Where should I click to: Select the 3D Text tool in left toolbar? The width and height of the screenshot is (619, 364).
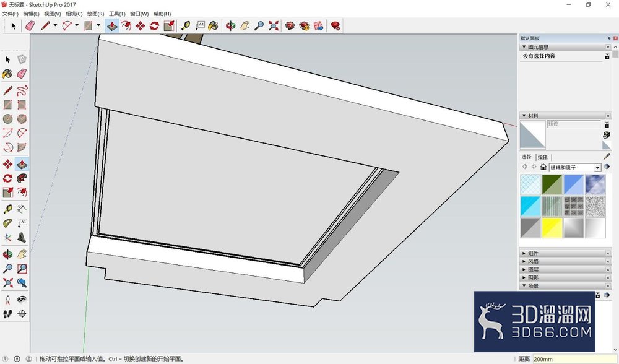[22, 237]
